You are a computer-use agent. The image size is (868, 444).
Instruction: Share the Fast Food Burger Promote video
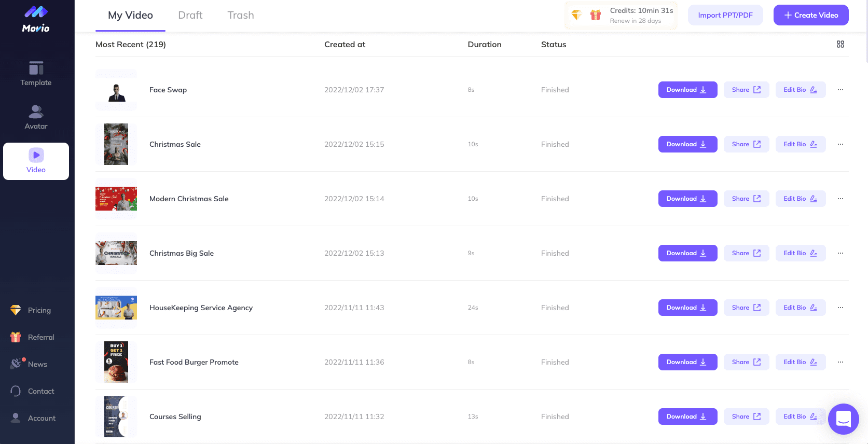coord(746,362)
